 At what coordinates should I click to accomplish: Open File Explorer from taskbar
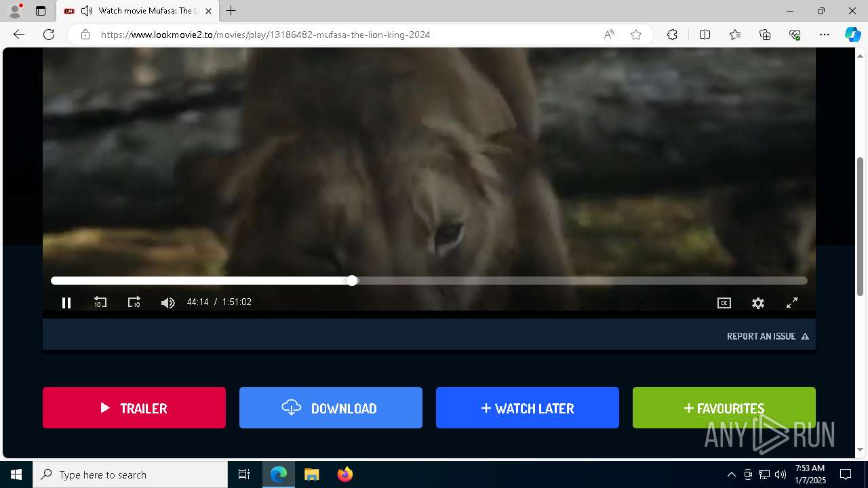point(312,474)
